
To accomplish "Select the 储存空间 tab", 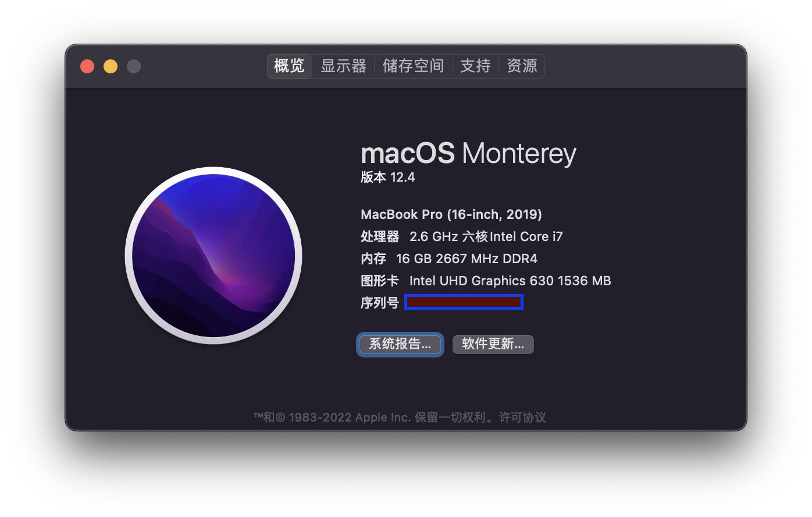I will click(x=413, y=66).
